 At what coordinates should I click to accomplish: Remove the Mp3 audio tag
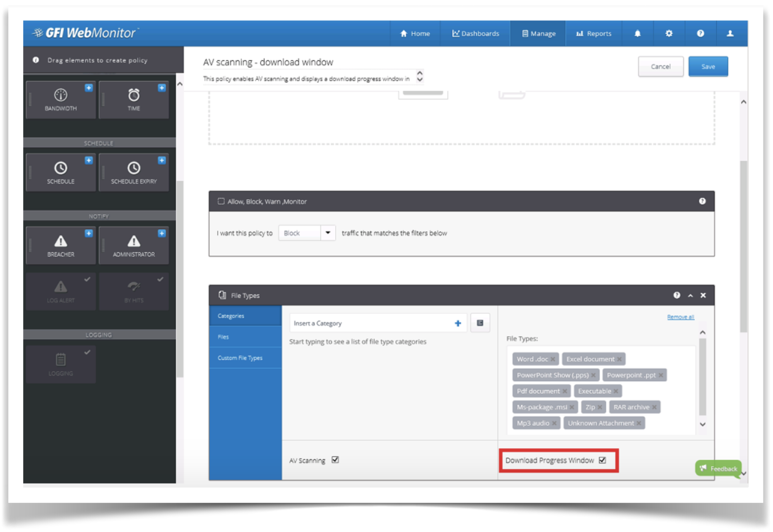pos(554,423)
